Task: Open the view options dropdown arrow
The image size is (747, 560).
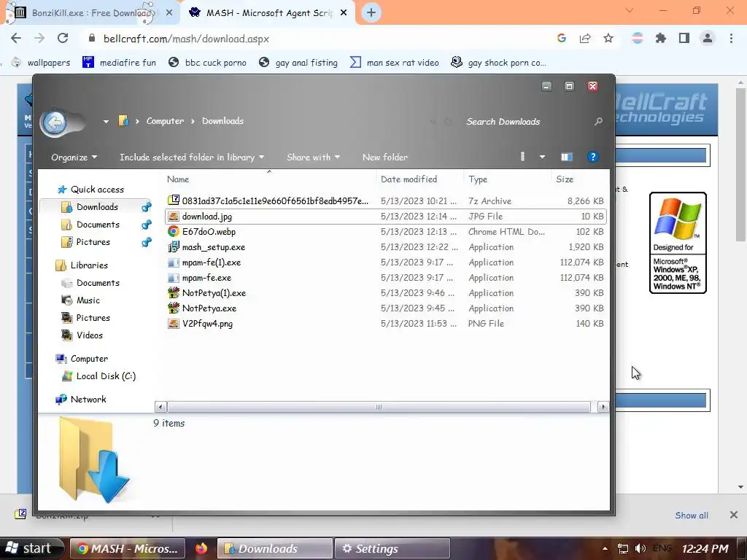Action: click(542, 157)
